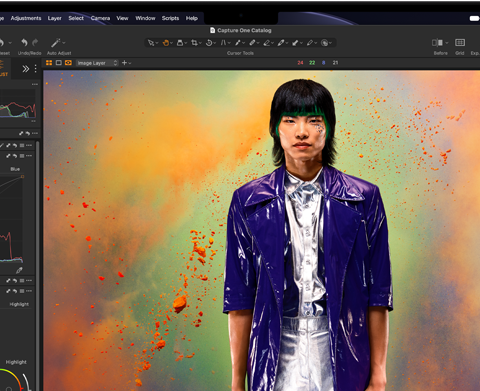This screenshot has width=480, height=391.
Task: Open the three-dot menu above the histogram
Action: pyautogui.click(x=35, y=84)
